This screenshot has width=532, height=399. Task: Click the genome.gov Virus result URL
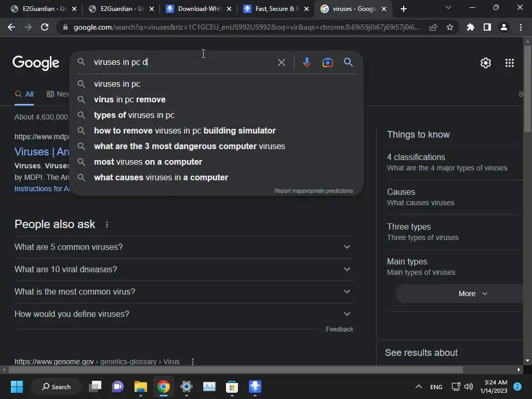97,362
